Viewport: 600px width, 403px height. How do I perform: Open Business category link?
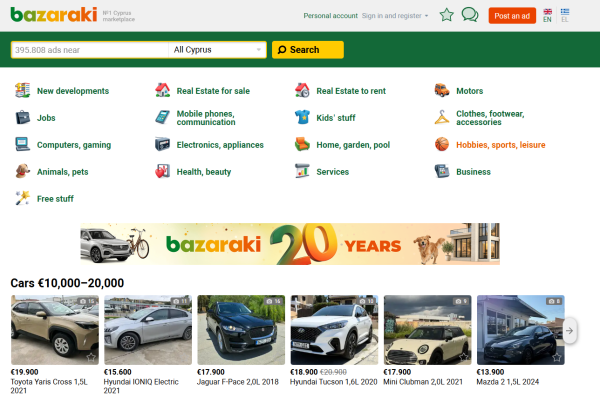tap(473, 172)
